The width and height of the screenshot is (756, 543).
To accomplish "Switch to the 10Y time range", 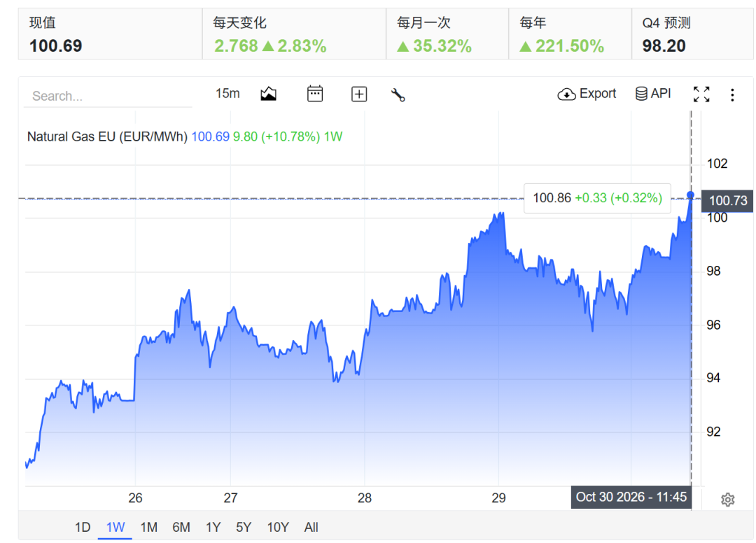I will pyautogui.click(x=278, y=527).
